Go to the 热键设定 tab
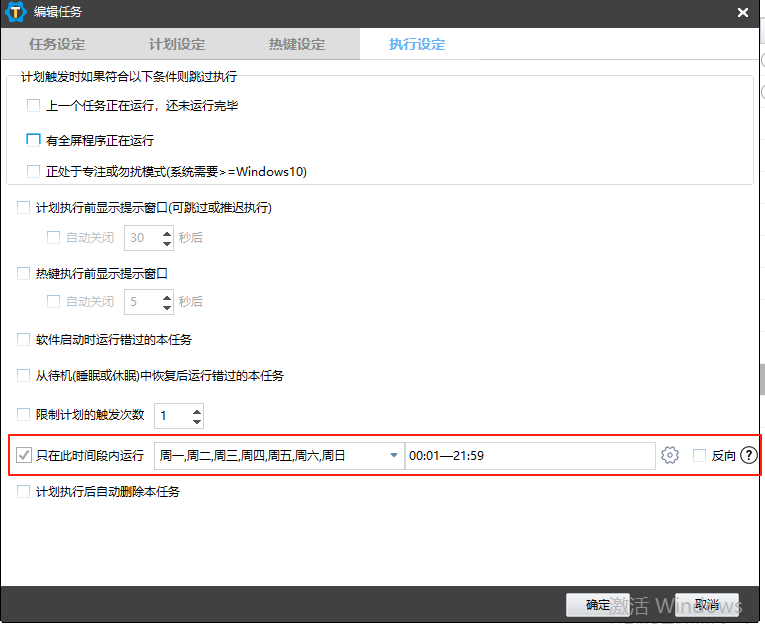Screen dimensions: 765x624 coord(297,45)
